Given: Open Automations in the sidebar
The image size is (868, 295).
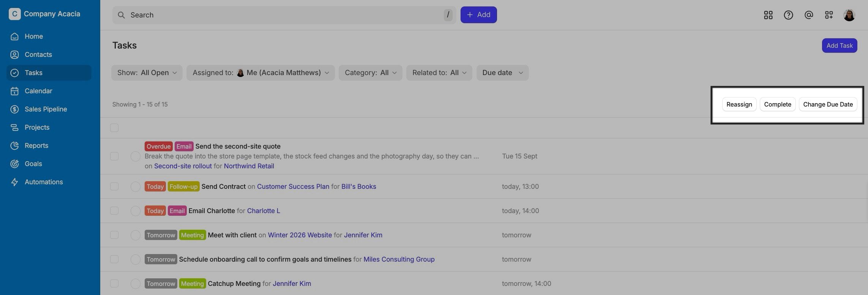Looking at the screenshot, I should 49,182.
